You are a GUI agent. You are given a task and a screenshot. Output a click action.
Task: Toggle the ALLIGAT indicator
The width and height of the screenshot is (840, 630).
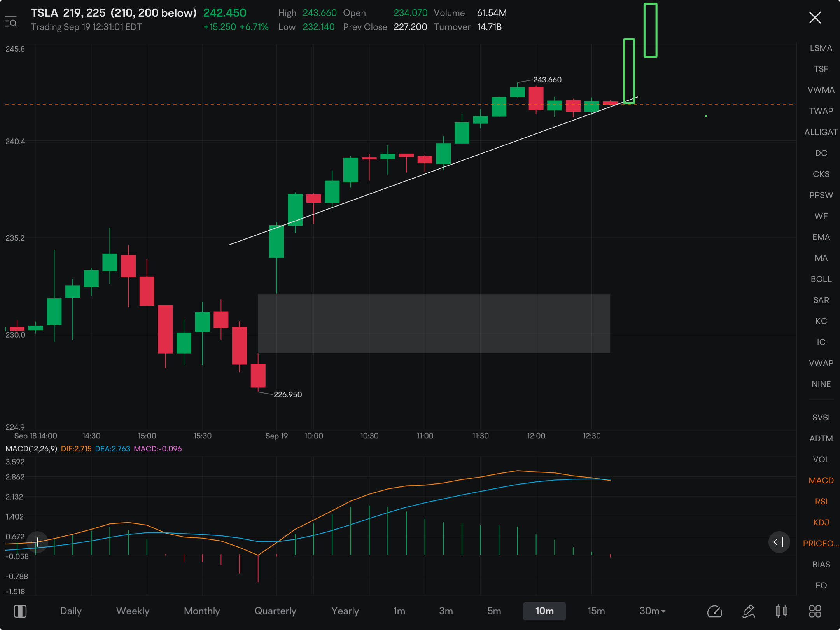pyautogui.click(x=821, y=132)
